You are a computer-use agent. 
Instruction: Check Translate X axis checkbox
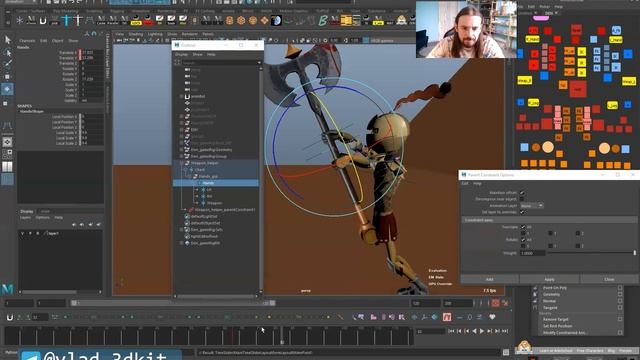click(523, 233)
